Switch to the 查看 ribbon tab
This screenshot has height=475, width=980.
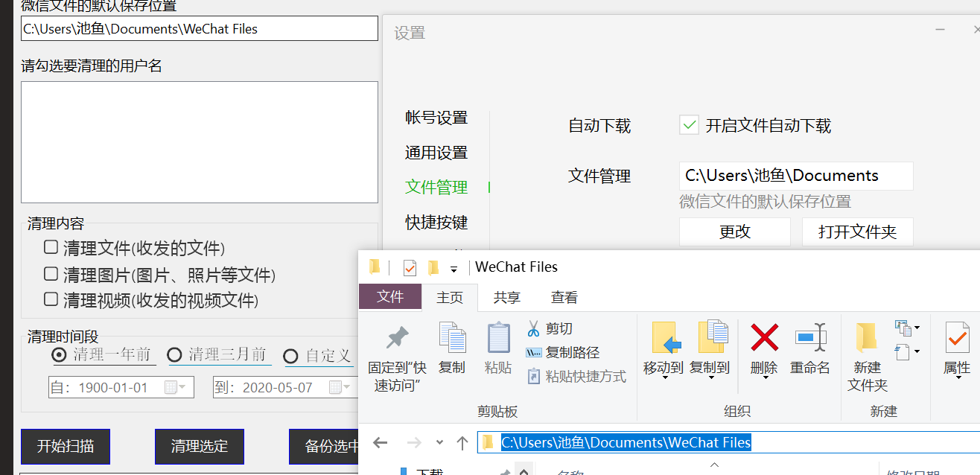tap(564, 298)
